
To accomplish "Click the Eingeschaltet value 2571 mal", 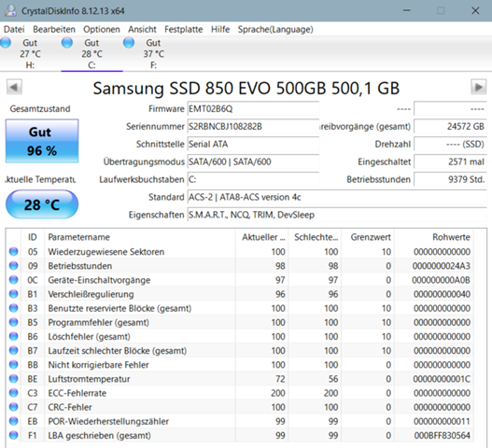I will click(x=450, y=161).
